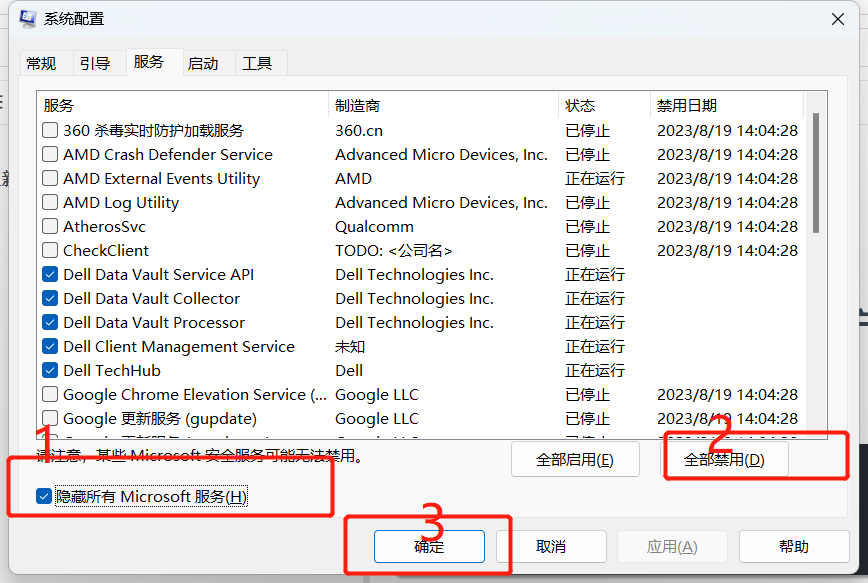Close the 系统配置 dialog window

coord(836,19)
